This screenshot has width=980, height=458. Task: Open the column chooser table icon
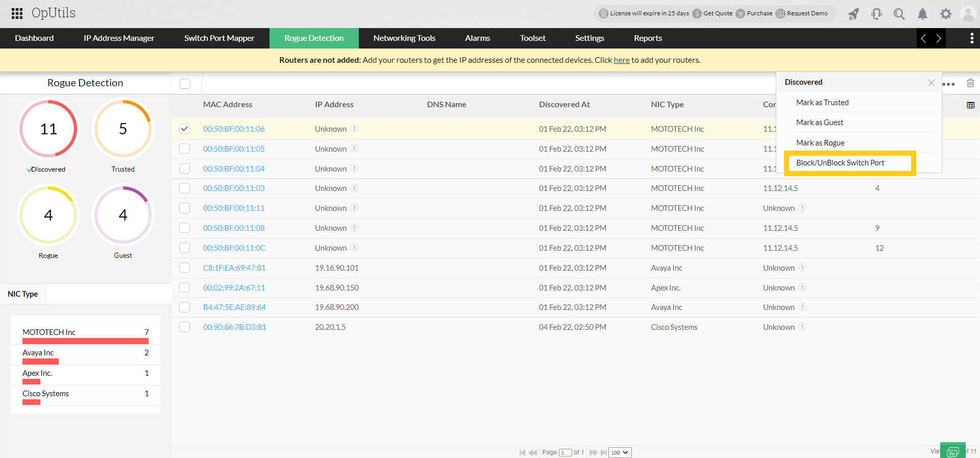coord(970,105)
